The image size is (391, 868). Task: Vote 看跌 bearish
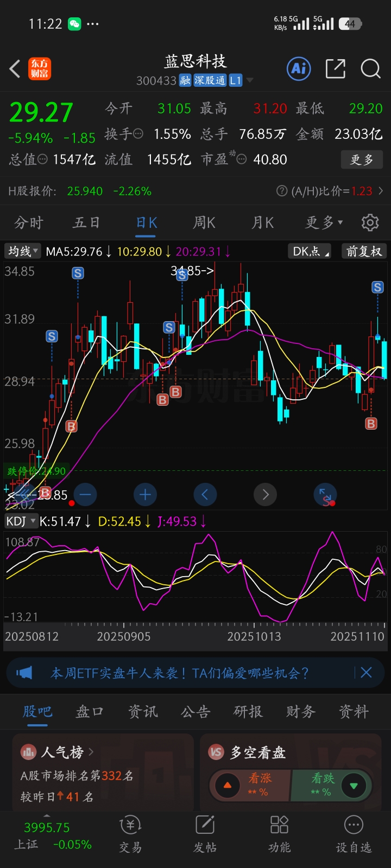(331, 785)
